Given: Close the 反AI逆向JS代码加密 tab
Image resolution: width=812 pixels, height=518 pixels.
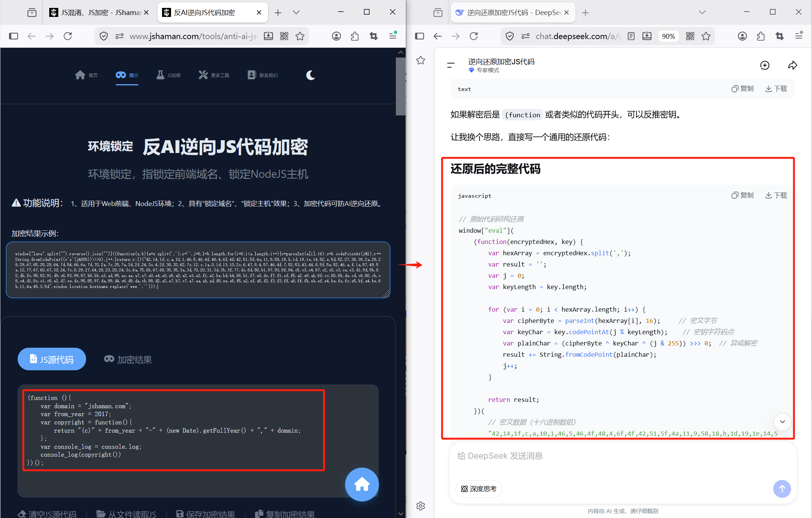Looking at the screenshot, I should pyautogui.click(x=259, y=13).
